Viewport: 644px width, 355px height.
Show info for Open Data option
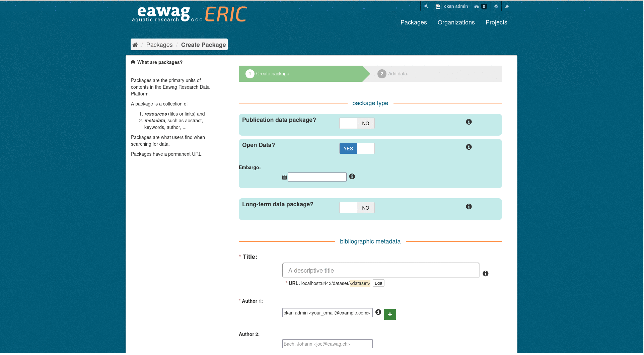pos(469,147)
